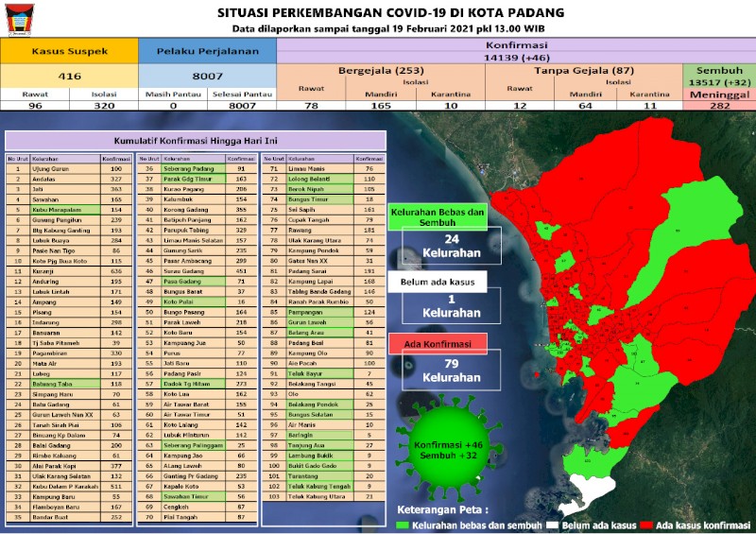The height and width of the screenshot is (534, 756).
Task: Click the 'Bandar Buat' row, number 35
Action: (x=68, y=517)
